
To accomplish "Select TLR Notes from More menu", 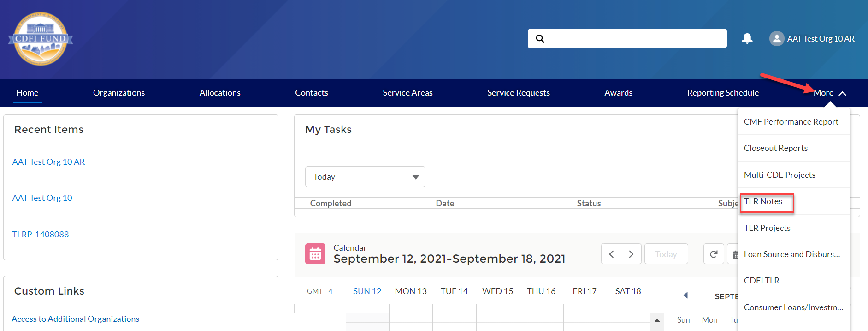I will (763, 202).
